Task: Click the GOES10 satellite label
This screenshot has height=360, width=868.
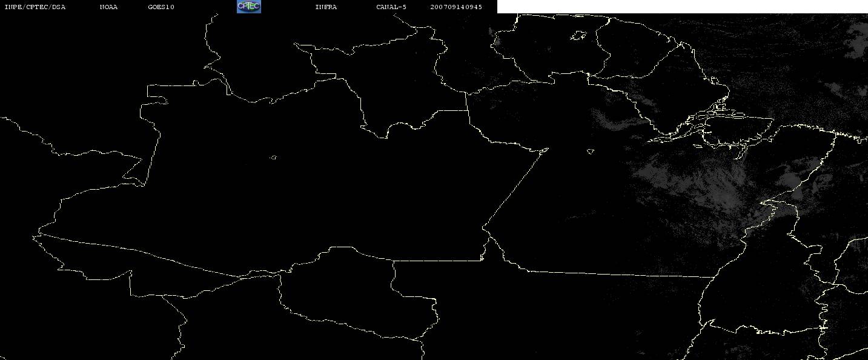Action: pyautogui.click(x=161, y=7)
